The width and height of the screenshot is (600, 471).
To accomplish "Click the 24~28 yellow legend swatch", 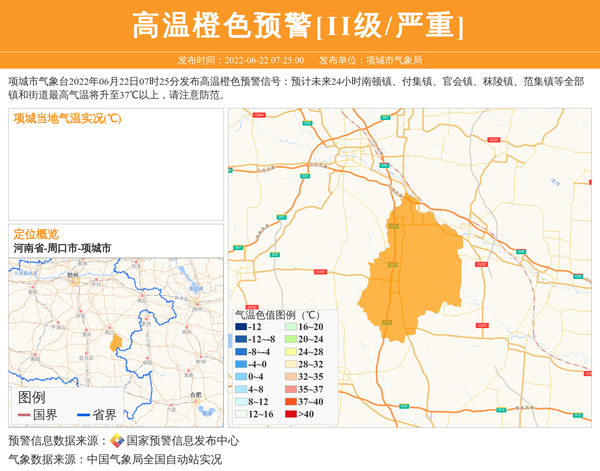I will pos(291,352).
